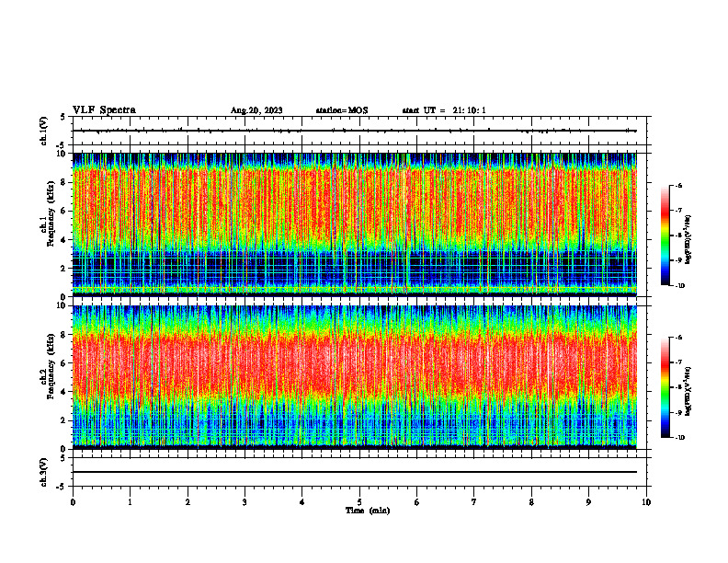Click the date "Aug.20, 2023"
728x563 pixels.
point(256,110)
